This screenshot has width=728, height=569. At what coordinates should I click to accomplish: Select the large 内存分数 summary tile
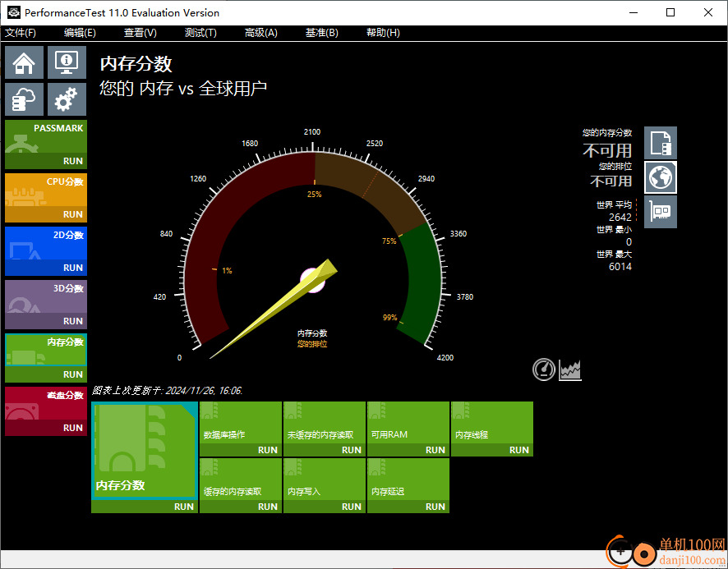(145, 451)
